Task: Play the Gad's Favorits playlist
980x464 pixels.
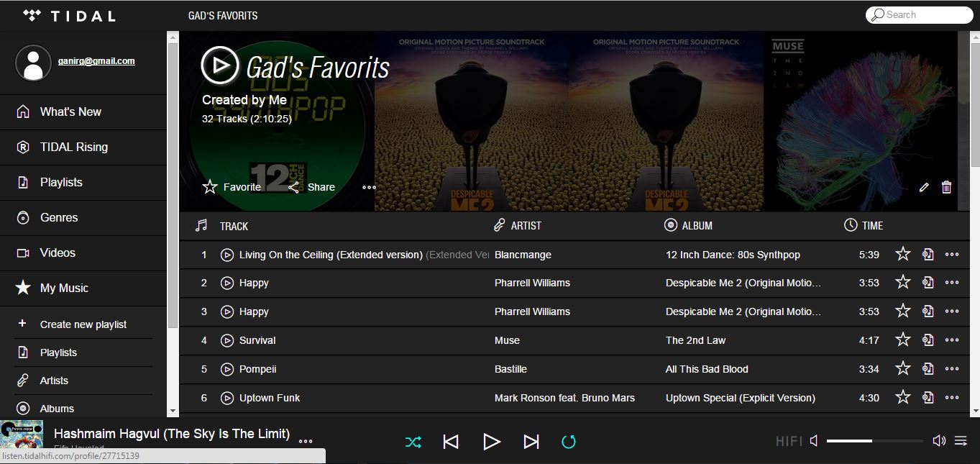Action: click(x=219, y=65)
